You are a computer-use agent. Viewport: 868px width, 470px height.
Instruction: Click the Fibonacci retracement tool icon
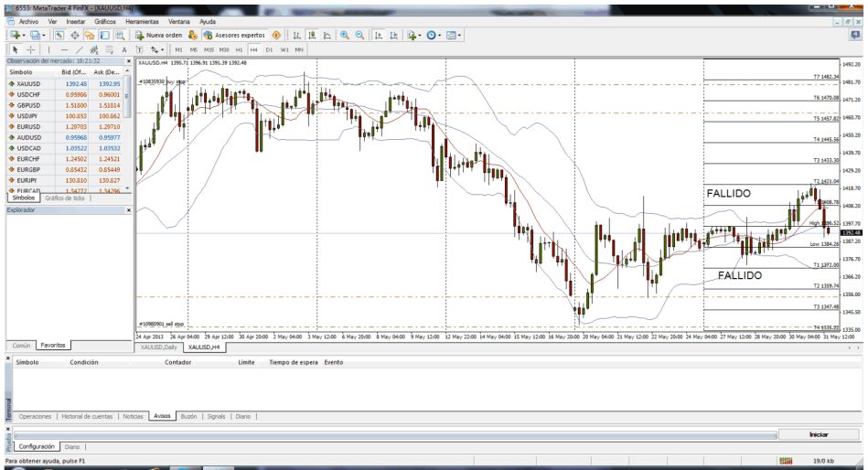109,49
